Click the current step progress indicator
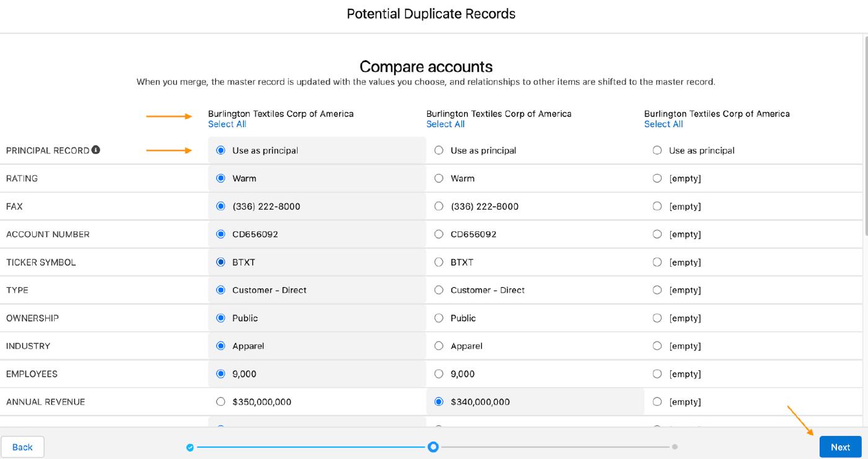This screenshot has height=459, width=868. 433,447
